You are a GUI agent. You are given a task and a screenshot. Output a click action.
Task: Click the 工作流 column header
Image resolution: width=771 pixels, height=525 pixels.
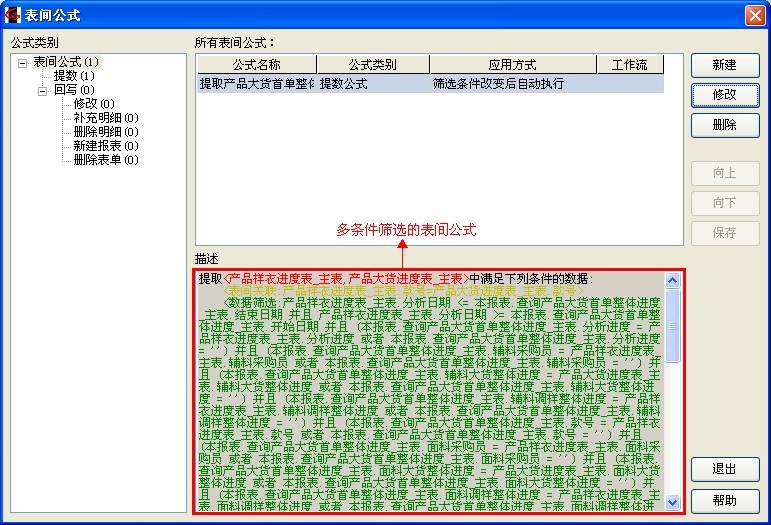629,65
